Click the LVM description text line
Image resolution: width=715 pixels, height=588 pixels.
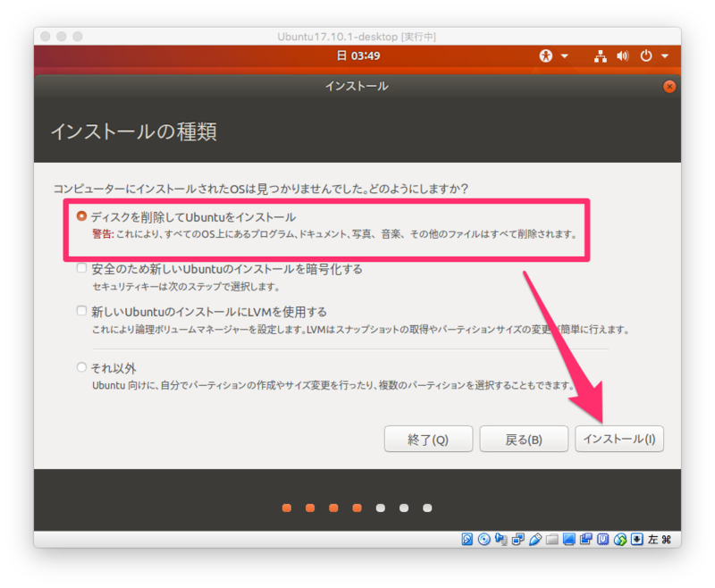pyautogui.click(x=361, y=330)
